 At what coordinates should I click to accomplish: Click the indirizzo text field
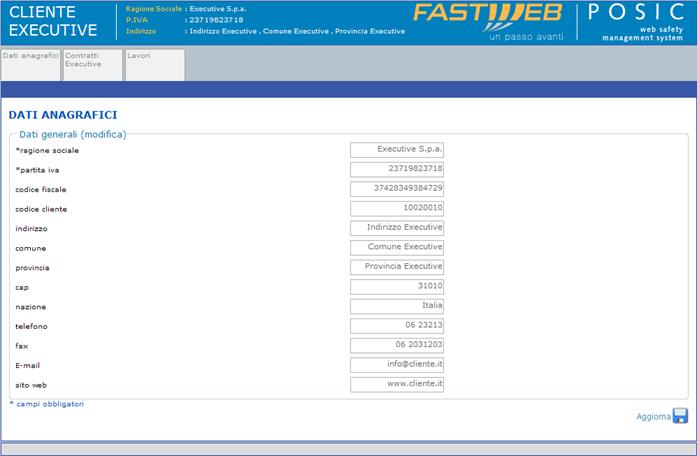(x=397, y=228)
